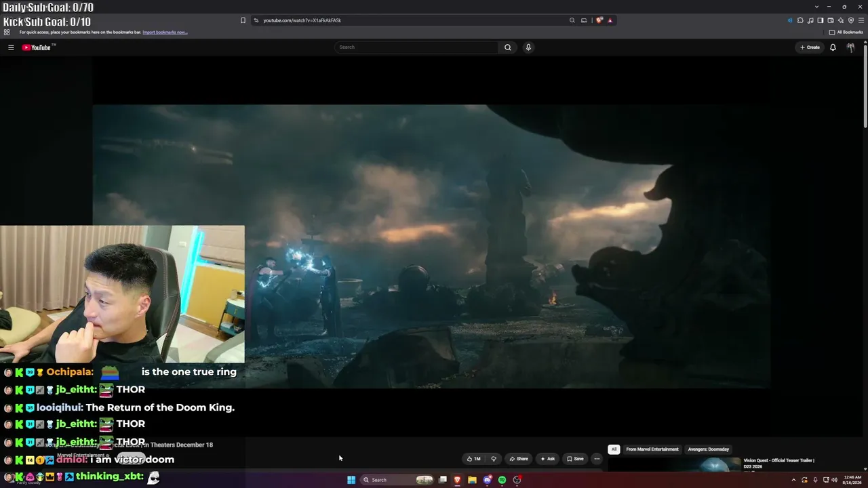Open YouTube notifications bell
The width and height of the screenshot is (868, 488).
[833, 47]
